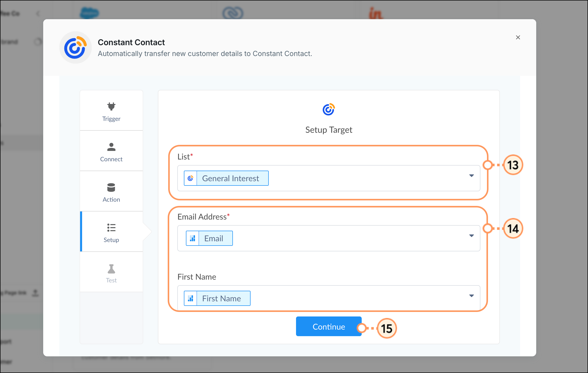Click inside the List field box
The height and width of the screenshot is (373, 588).
click(329, 178)
